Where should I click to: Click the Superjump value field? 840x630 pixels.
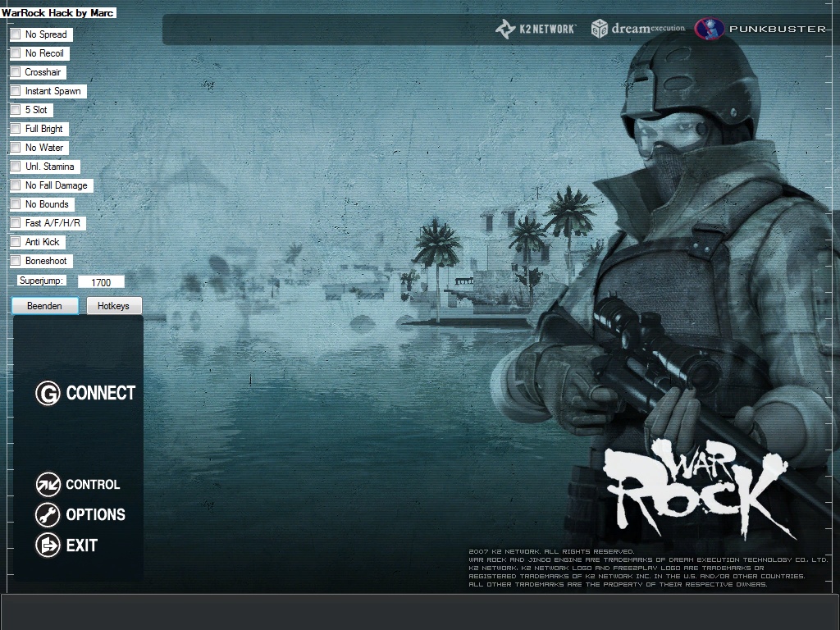coord(101,282)
